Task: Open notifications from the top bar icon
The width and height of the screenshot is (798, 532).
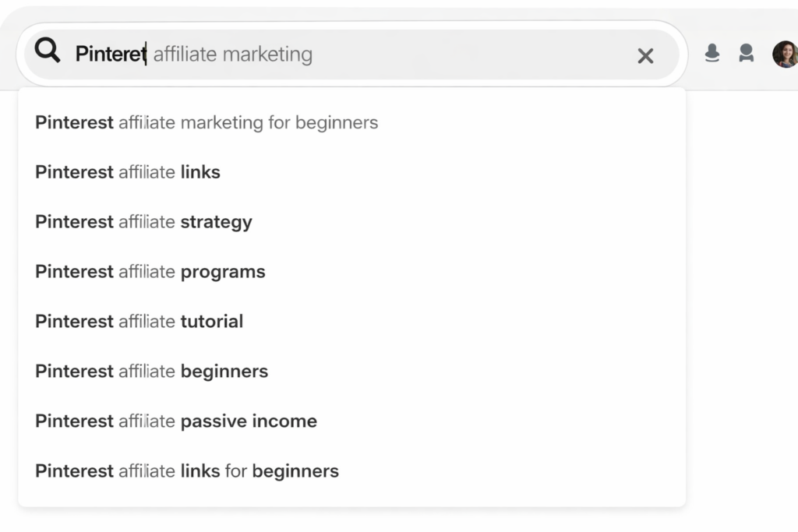Action: (x=711, y=54)
